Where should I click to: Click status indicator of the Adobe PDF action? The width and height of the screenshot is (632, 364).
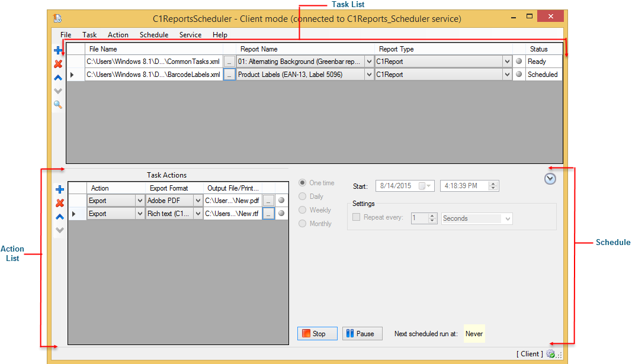pyautogui.click(x=281, y=200)
